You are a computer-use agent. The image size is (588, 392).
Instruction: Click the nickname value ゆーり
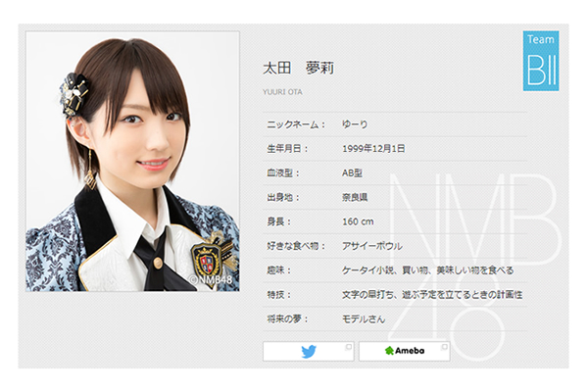[355, 124]
